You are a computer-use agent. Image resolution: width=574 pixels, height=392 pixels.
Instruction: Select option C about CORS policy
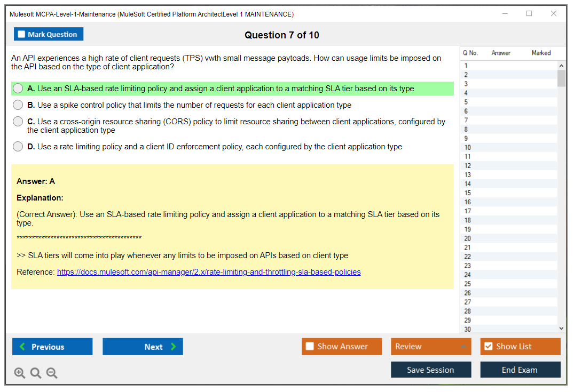18,122
